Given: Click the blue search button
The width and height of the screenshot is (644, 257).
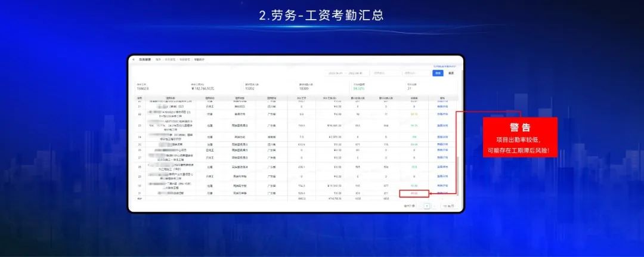Looking at the screenshot, I should click(x=438, y=73).
